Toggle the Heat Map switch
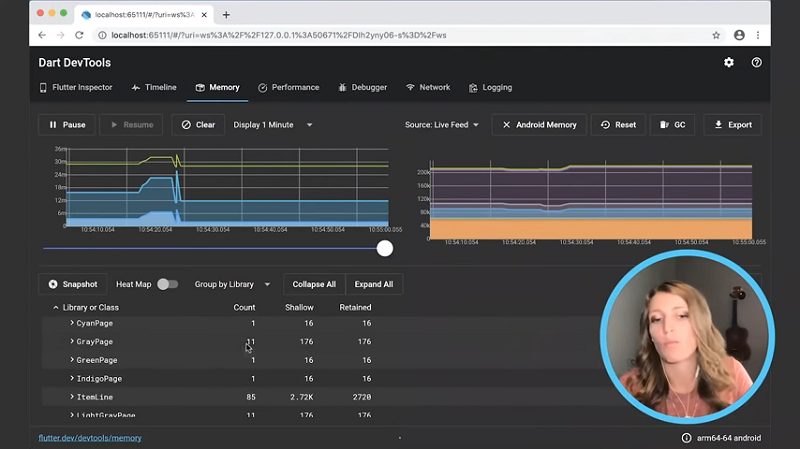The image size is (800, 449). click(x=167, y=284)
